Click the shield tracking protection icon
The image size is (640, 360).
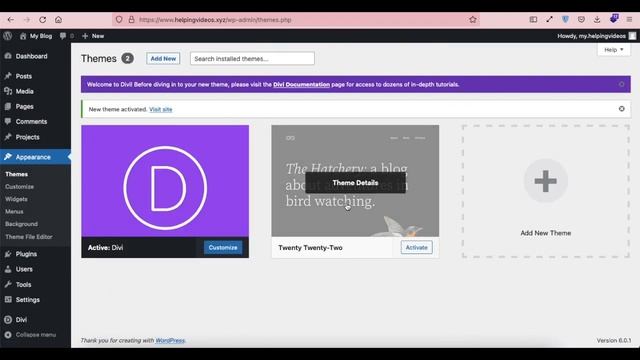(119, 20)
